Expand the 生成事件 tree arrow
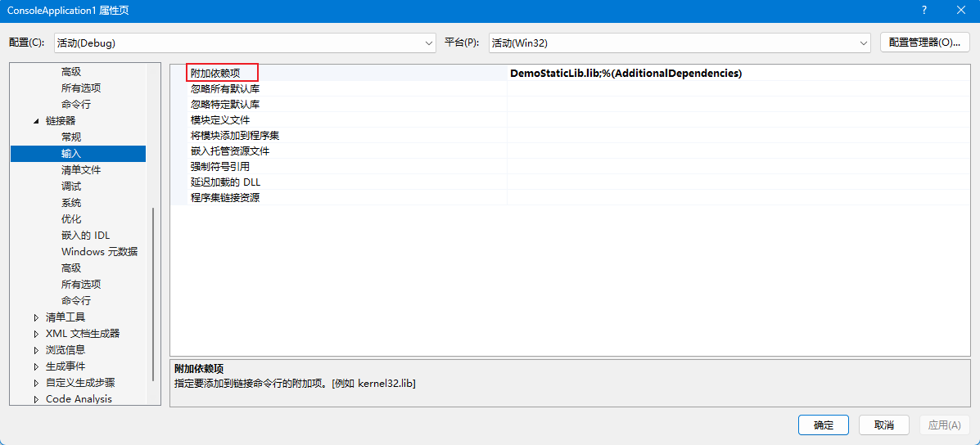The image size is (980, 445). tap(36, 366)
